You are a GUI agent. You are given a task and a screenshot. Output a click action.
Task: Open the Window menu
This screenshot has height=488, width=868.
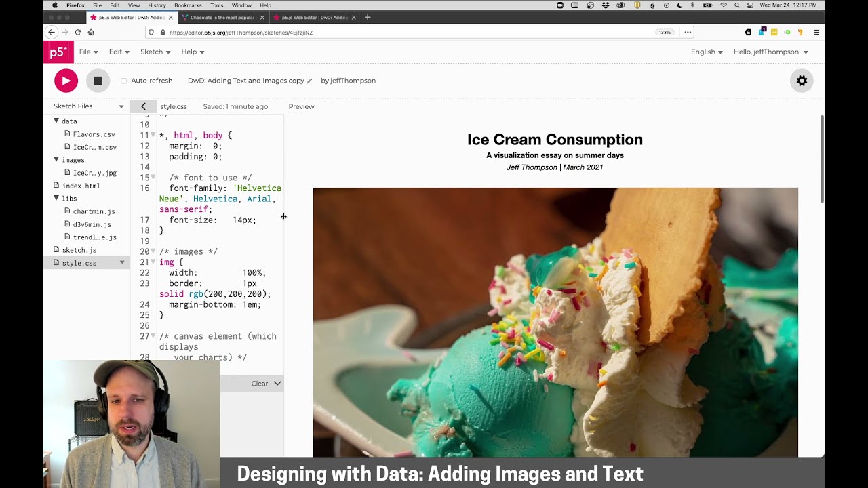[x=241, y=5]
